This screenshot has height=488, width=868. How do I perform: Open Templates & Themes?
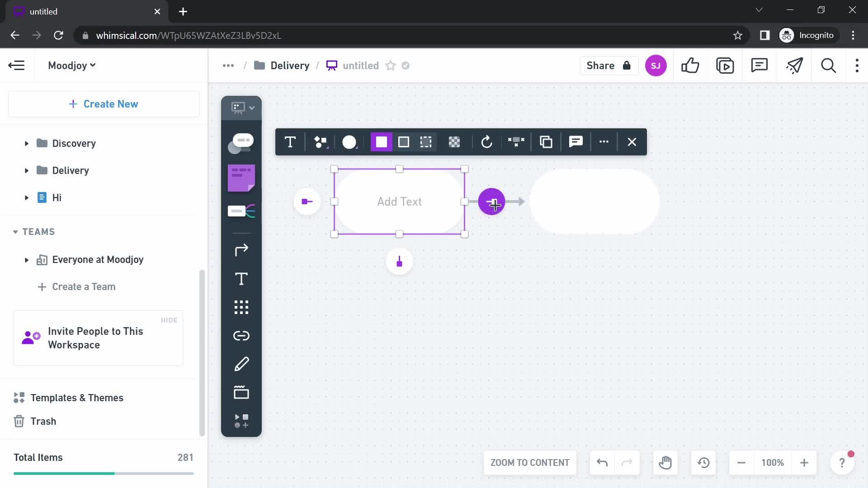point(68,398)
